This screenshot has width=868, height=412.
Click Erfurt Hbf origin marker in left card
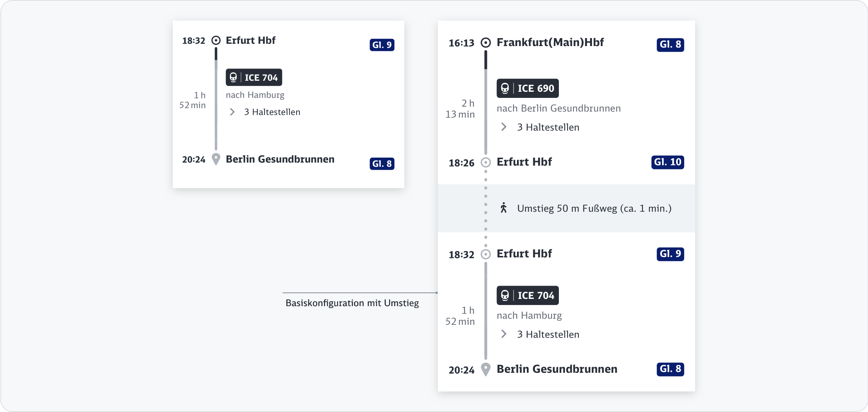coord(216,40)
